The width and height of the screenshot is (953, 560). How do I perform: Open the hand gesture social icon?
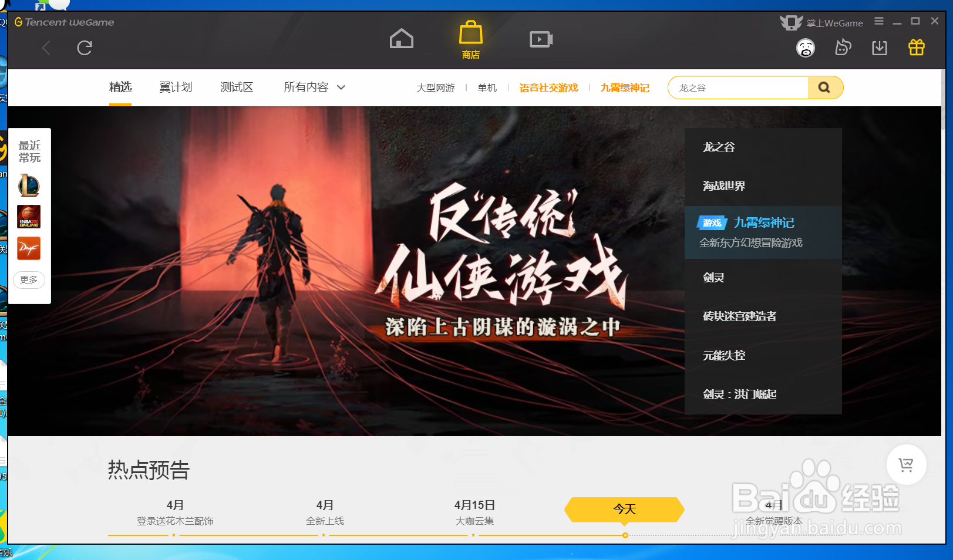[x=843, y=47]
